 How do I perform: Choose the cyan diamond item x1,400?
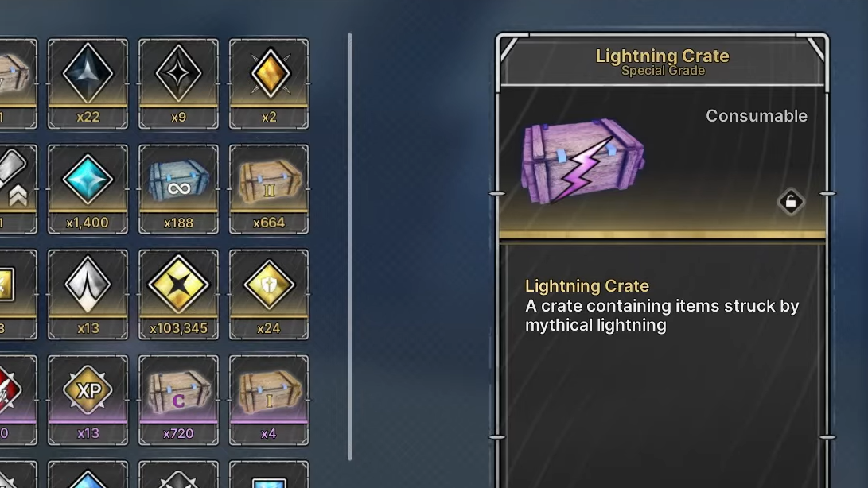[88, 189]
